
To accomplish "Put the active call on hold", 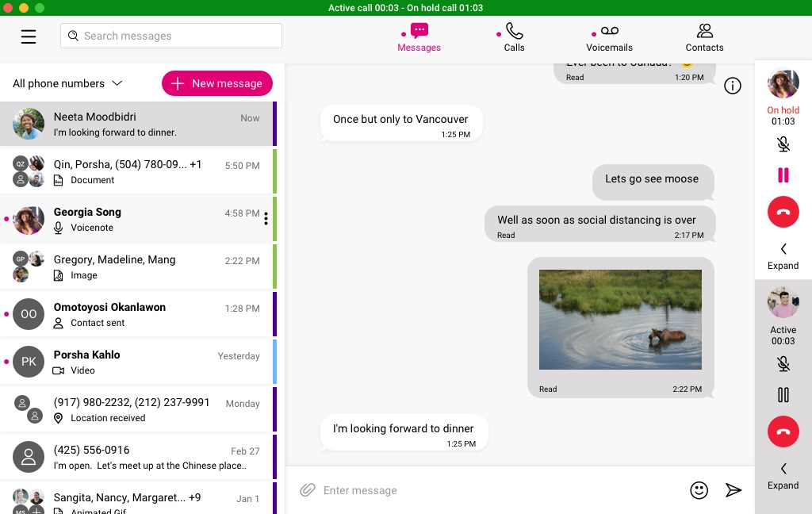I will pos(783,395).
